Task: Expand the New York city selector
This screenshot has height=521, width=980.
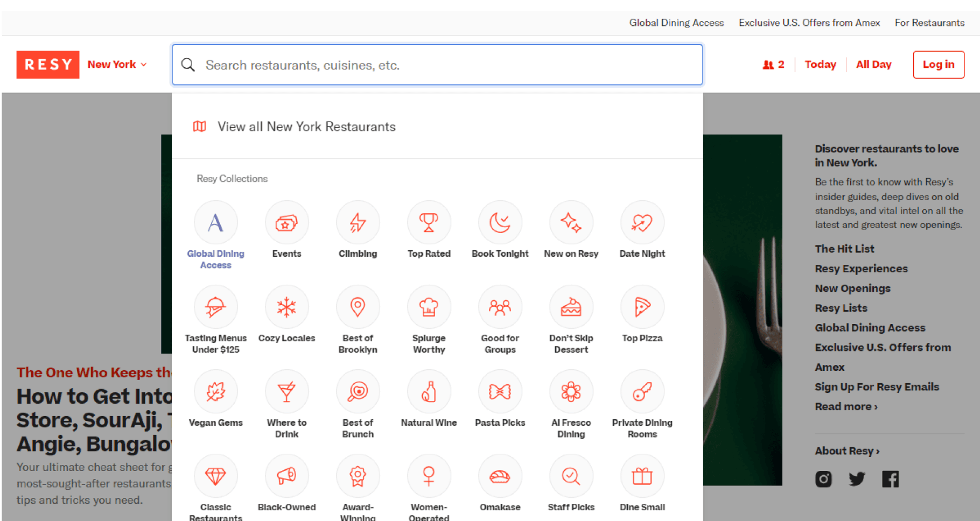Action: tap(117, 65)
